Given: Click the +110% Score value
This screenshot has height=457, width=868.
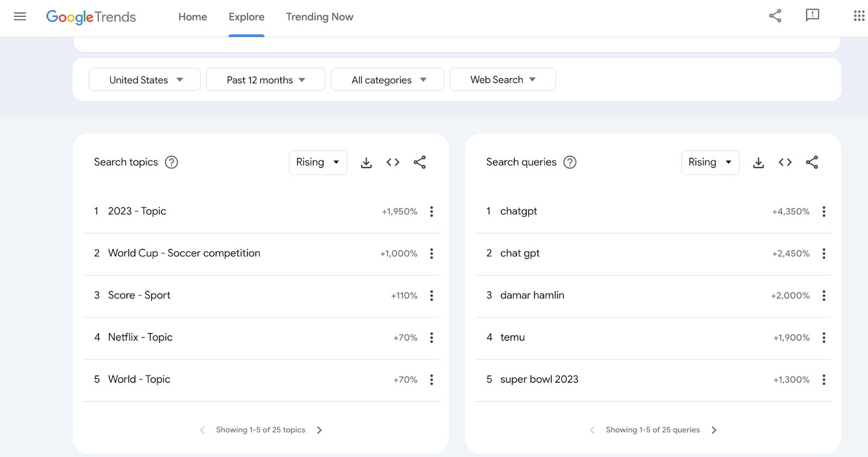Looking at the screenshot, I should pyautogui.click(x=404, y=296).
